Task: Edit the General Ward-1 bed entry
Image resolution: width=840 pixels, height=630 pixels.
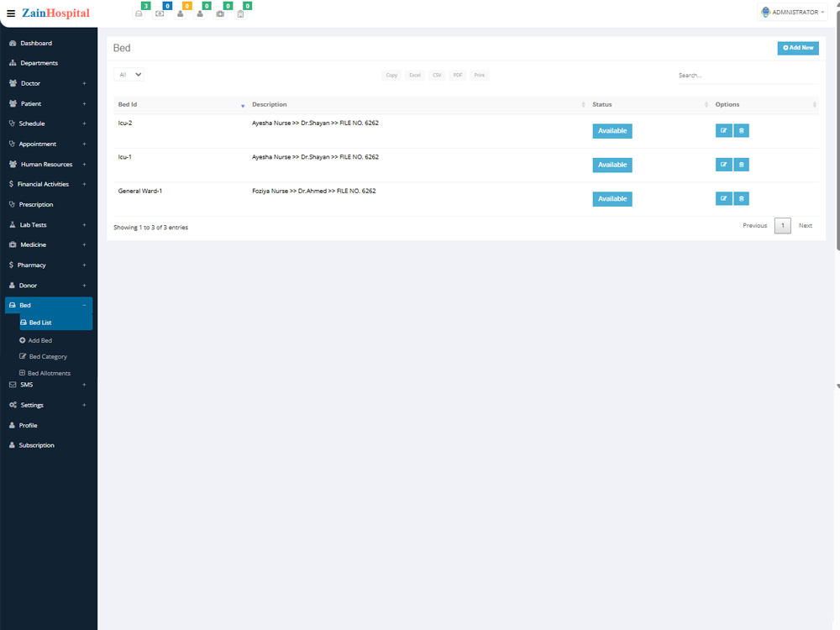Action: pos(724,199)
